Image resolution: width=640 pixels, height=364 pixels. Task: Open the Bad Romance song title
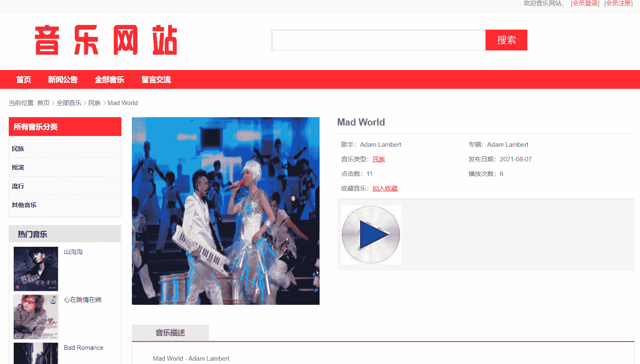(83, 348)
